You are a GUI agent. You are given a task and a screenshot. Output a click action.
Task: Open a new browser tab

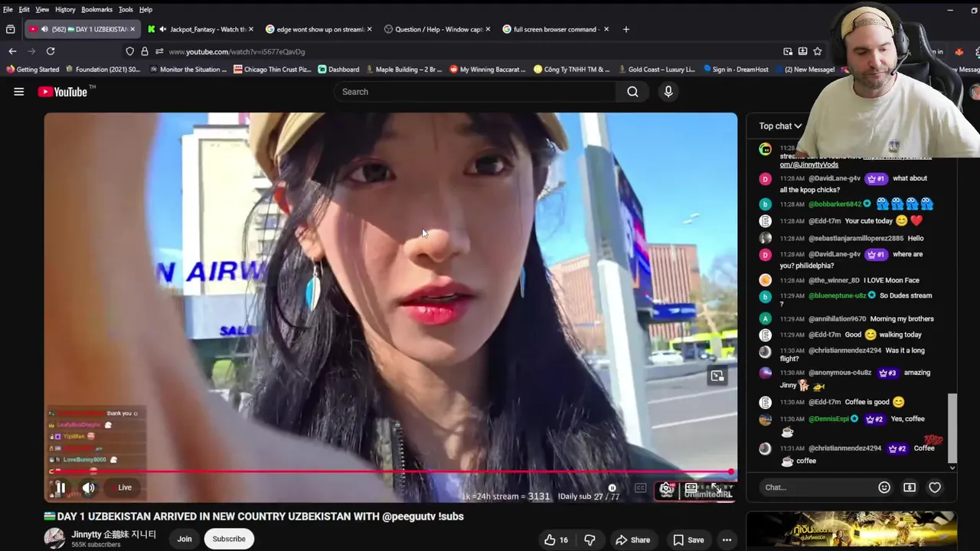pyautogui.click(x=626, y=29)
